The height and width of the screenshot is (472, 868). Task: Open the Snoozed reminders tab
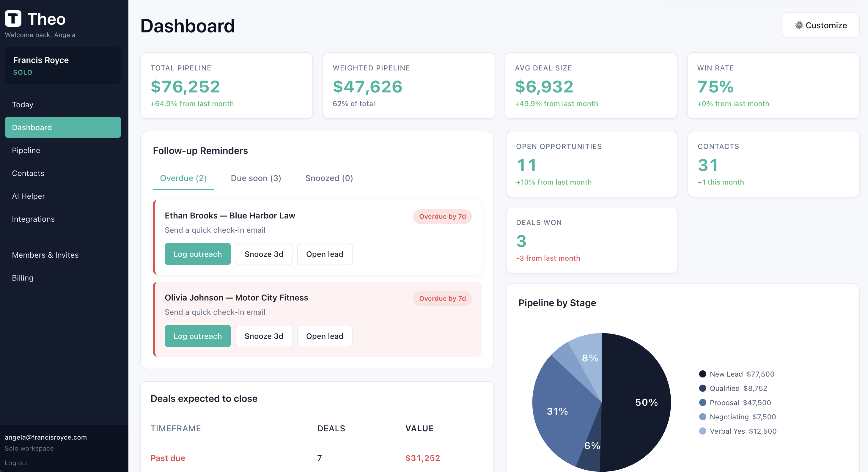329,178
